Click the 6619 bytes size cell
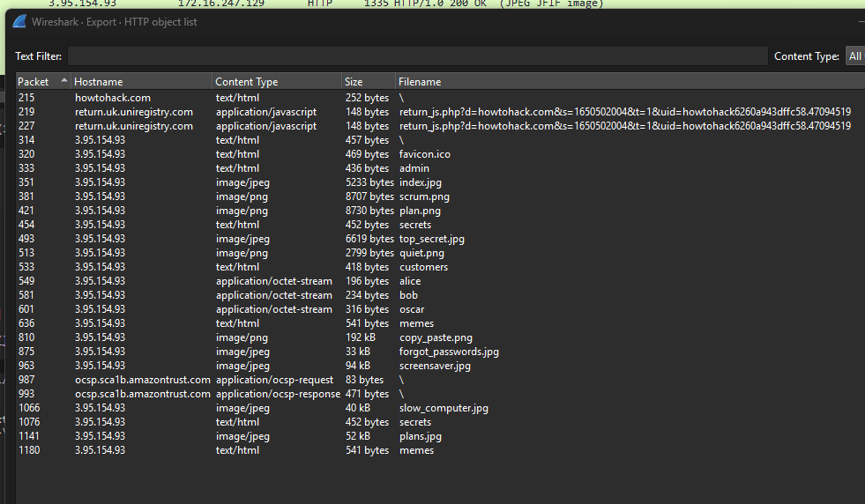 [369, 239]
